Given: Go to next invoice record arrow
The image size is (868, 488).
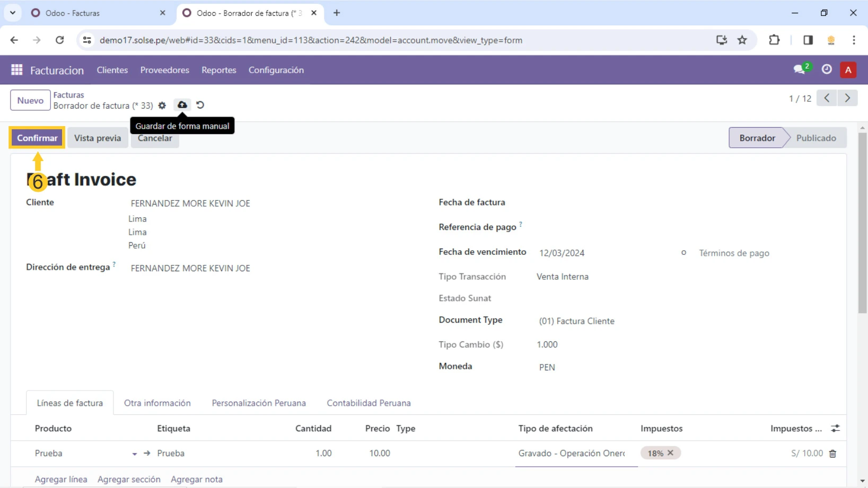Looking at the screenshot, I should pos(847,98).
